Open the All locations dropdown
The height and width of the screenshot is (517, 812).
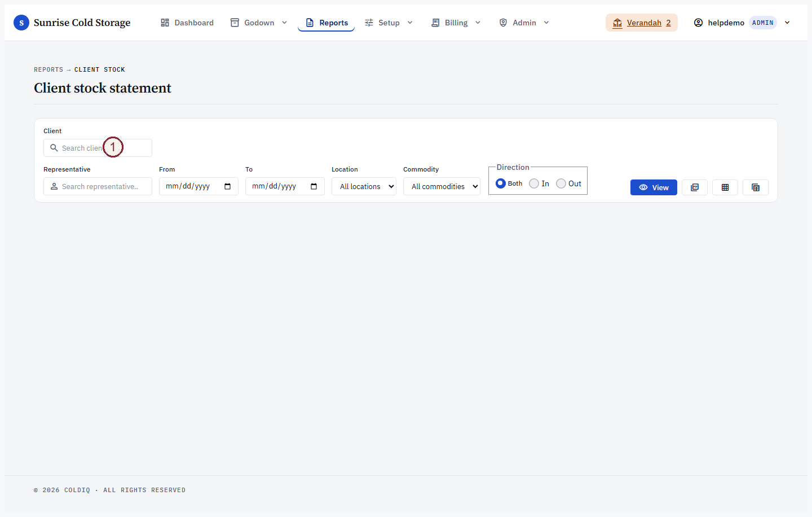[364, 186]
